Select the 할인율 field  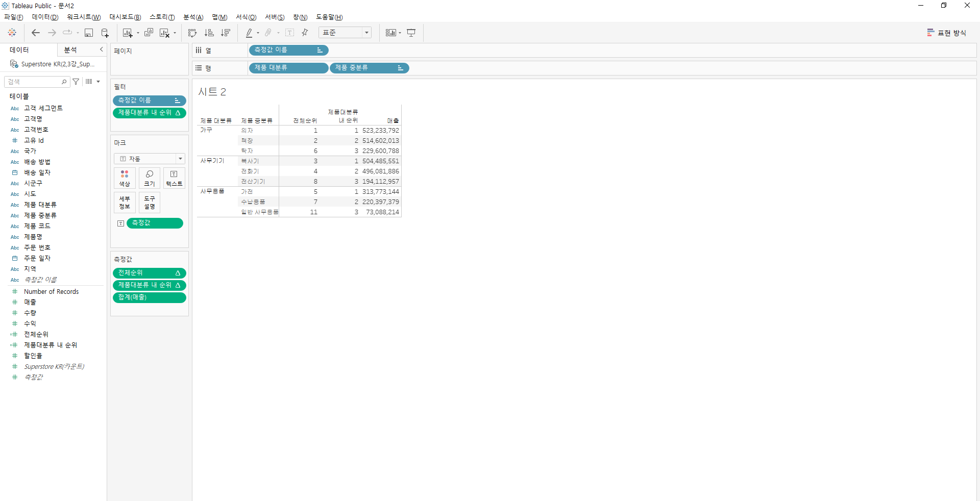point(33,356)
